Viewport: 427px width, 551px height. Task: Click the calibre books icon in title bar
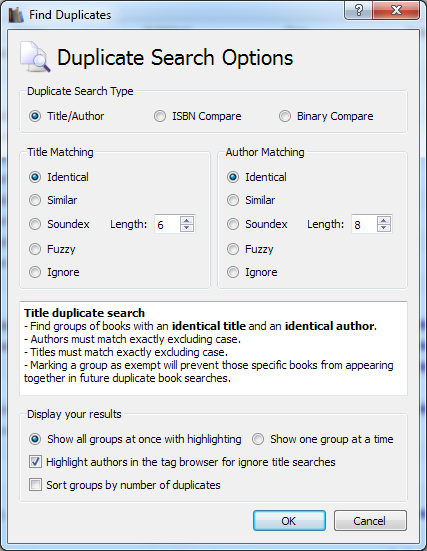click(15, 15)
